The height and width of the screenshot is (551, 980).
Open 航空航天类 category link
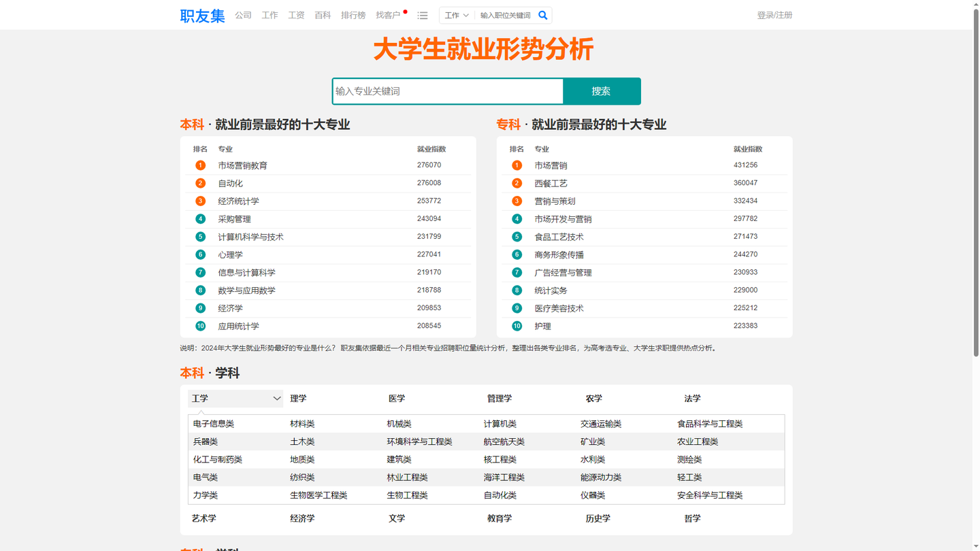click(x=504, y=441)
